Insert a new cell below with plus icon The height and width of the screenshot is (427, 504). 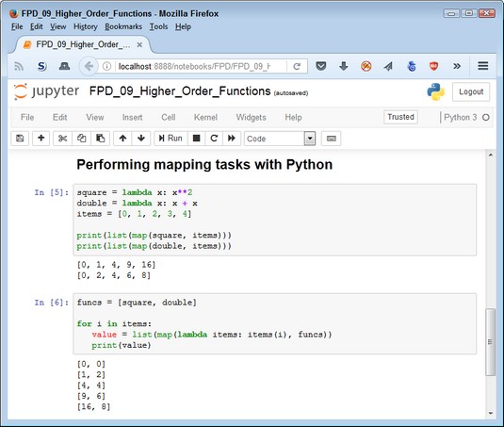(41, 139)
